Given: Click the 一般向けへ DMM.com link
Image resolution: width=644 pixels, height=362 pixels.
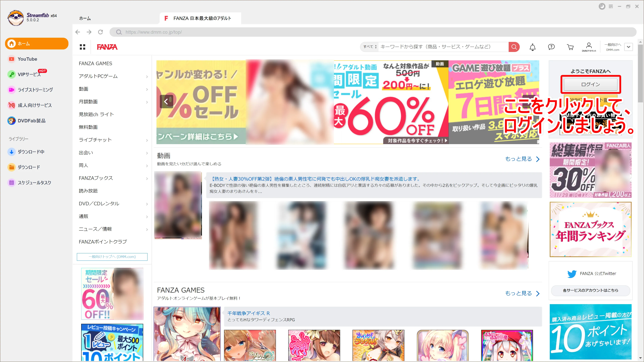Looking at the screenshot, I should pyautogui.click(x=612, y=47).
